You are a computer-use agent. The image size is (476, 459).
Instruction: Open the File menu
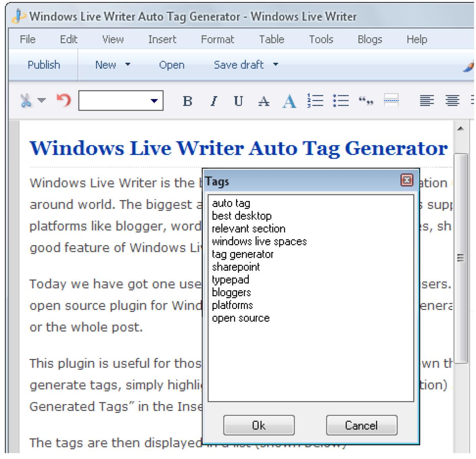27,39
